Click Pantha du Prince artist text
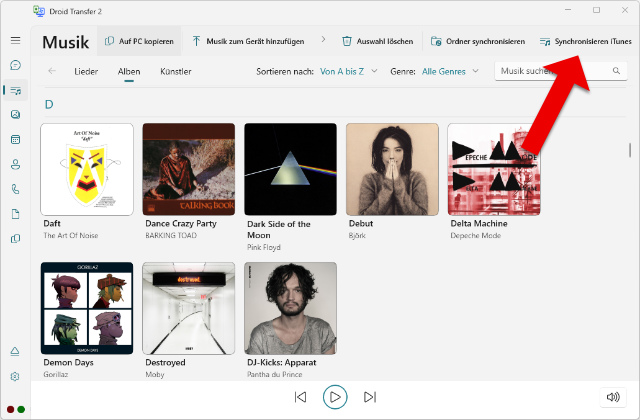The image size is (640, 420). click(275, 374)
